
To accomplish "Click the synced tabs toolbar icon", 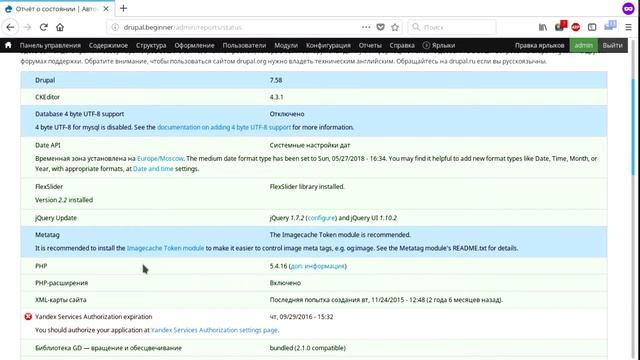I will [x=610, y=26].
